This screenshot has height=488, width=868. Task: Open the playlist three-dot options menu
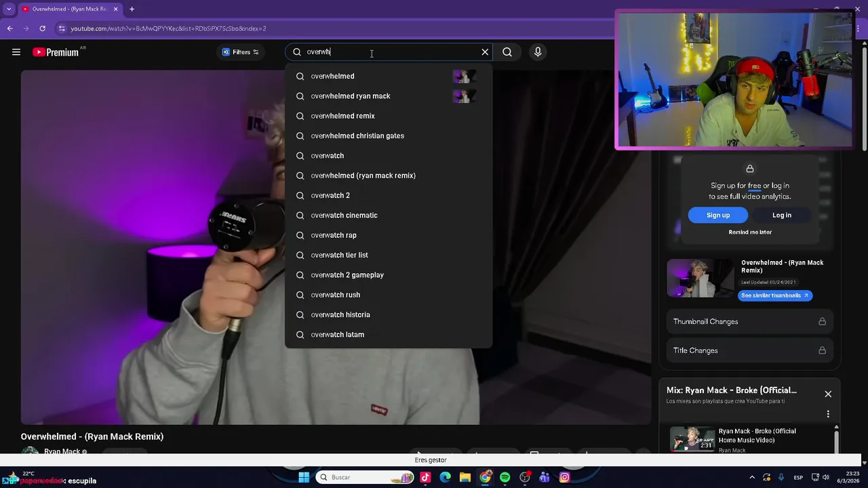point(828,414)
